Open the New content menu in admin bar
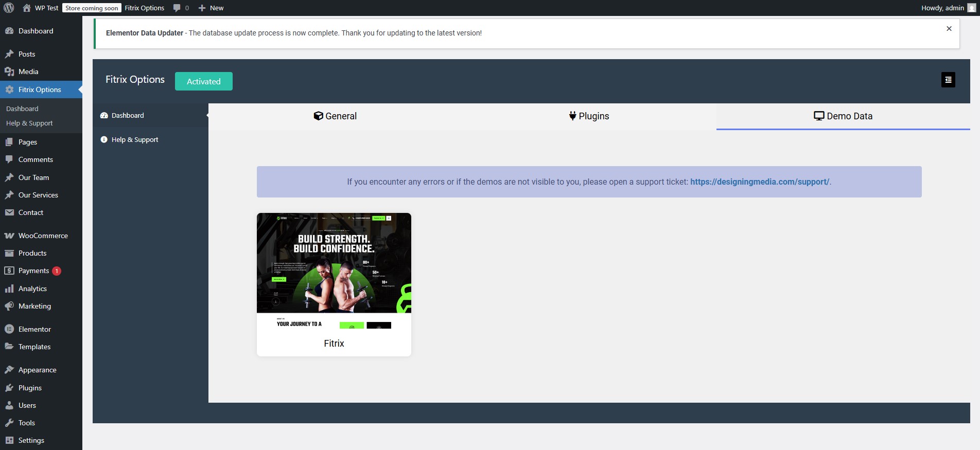980x450 pixels. tap(211, 8)
